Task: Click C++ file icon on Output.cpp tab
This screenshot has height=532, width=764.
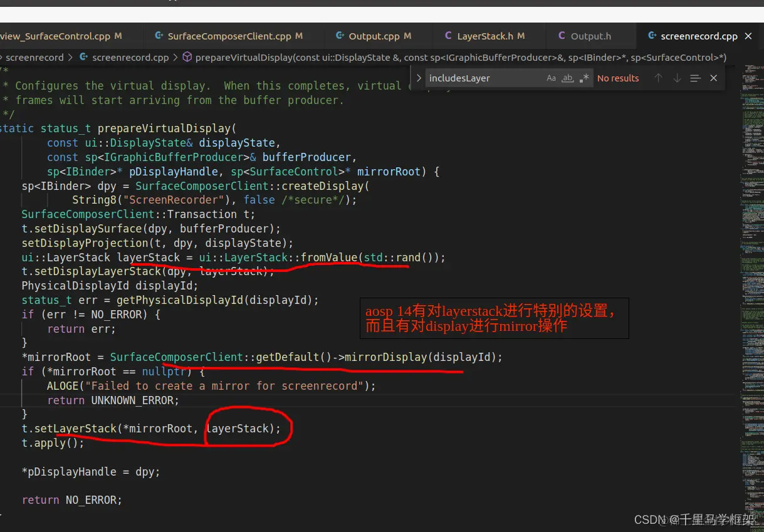Action: [x=340, y=36]
